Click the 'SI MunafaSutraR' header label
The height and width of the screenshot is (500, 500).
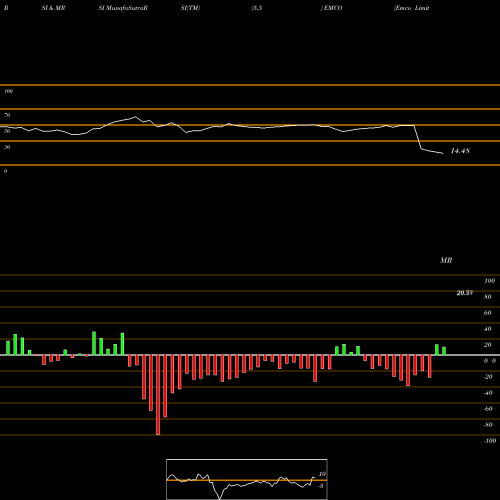(123, 8)
